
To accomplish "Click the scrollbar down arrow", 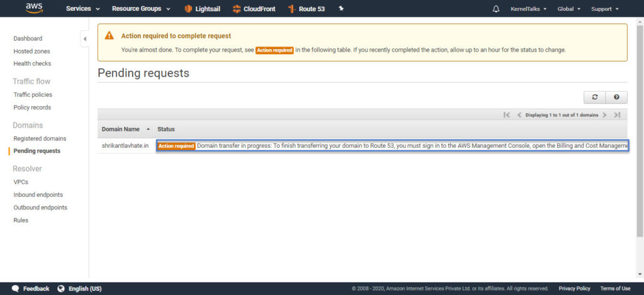I will 640,274.
